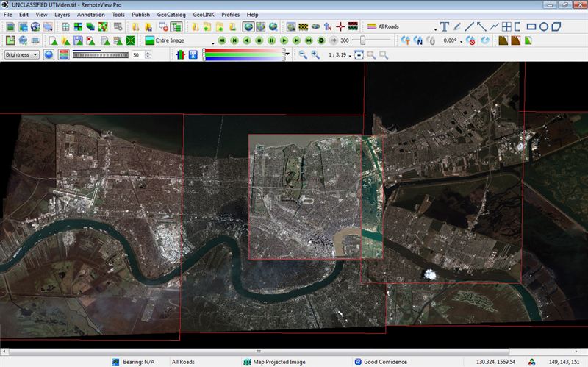Open the Annotation menu
588x367 pixels.
90,14
